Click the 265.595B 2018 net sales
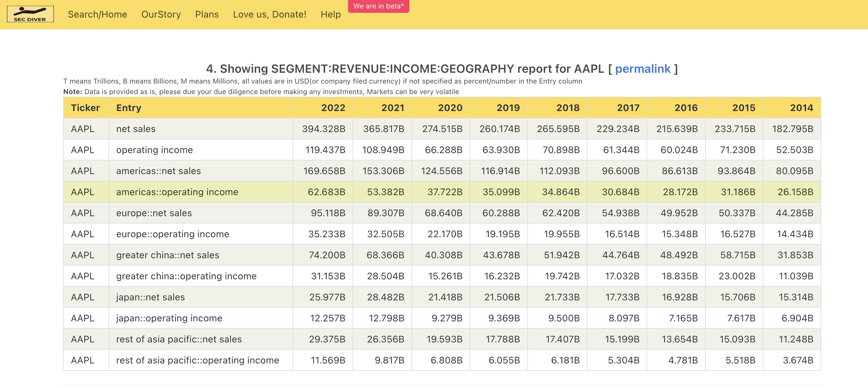This screenshot has height=388, width=868. [558, 129]
